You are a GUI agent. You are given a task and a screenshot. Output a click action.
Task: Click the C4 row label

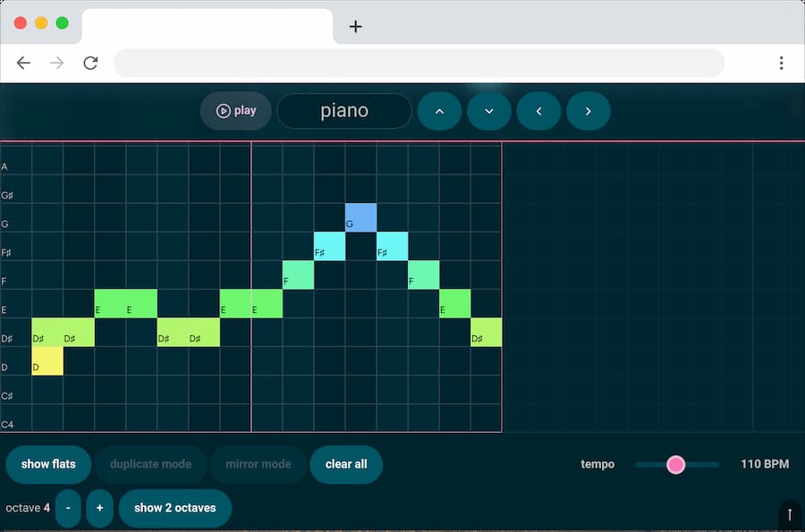7,425
